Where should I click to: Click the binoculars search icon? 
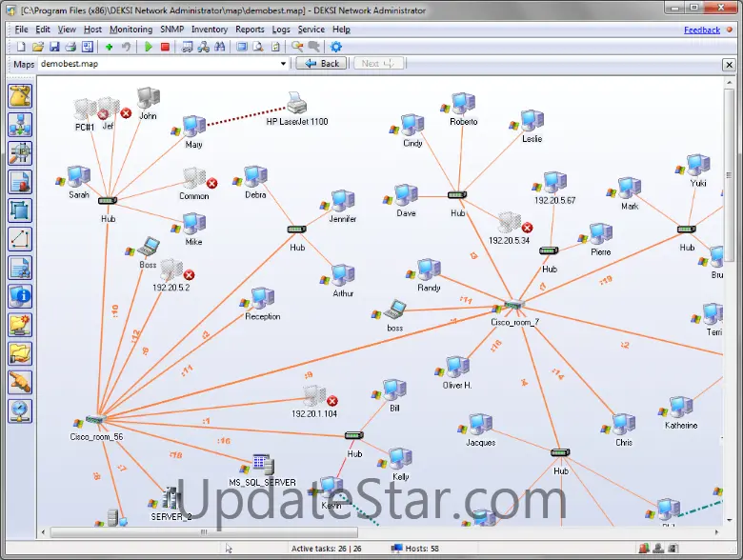point(220,47)
